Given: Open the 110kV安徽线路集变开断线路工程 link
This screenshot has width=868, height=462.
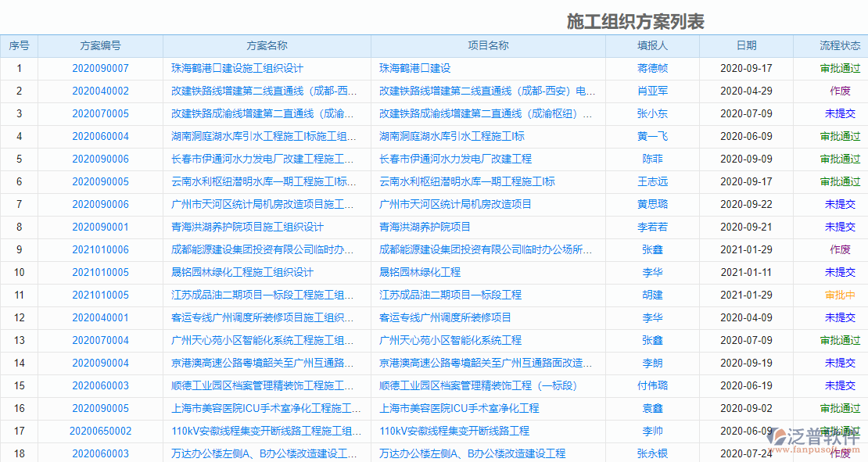Looking at the screenshot, I should (x=454, y=431).
